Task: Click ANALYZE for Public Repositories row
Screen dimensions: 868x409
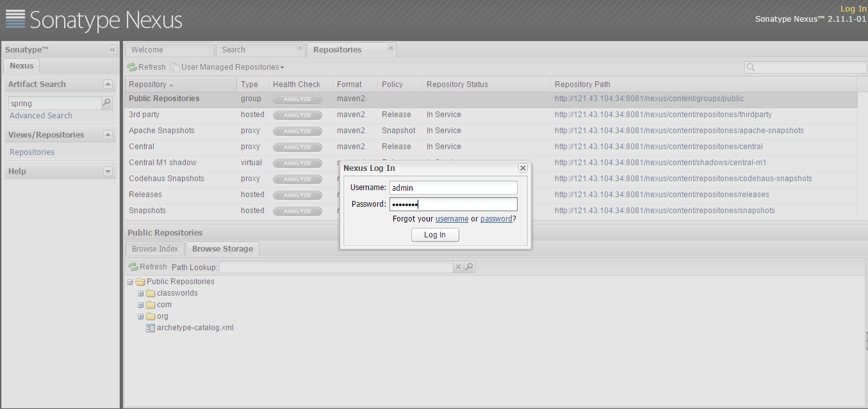Action: tap(297, 99)
